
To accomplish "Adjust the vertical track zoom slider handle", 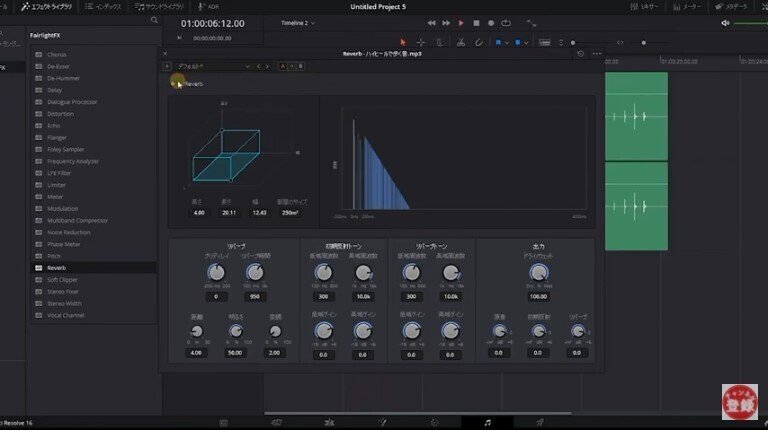I will [573, 43].
